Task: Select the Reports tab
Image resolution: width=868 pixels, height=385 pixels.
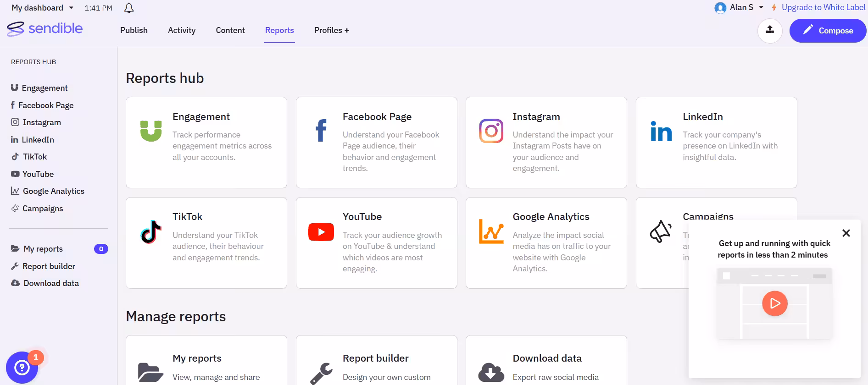Action: 279,30
